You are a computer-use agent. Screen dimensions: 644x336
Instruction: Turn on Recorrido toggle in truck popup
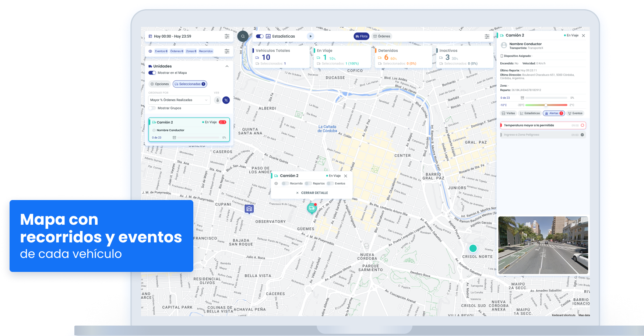point(285,183)
